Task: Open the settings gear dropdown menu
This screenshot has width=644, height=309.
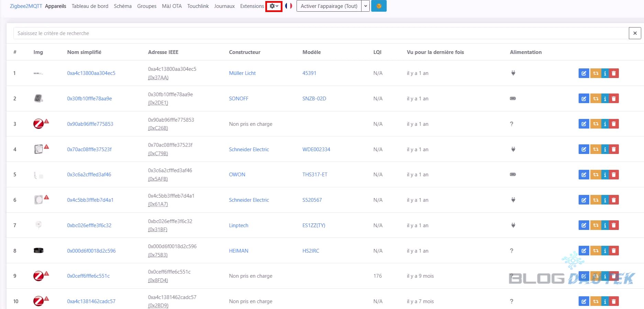Action: tap(274, 6)
